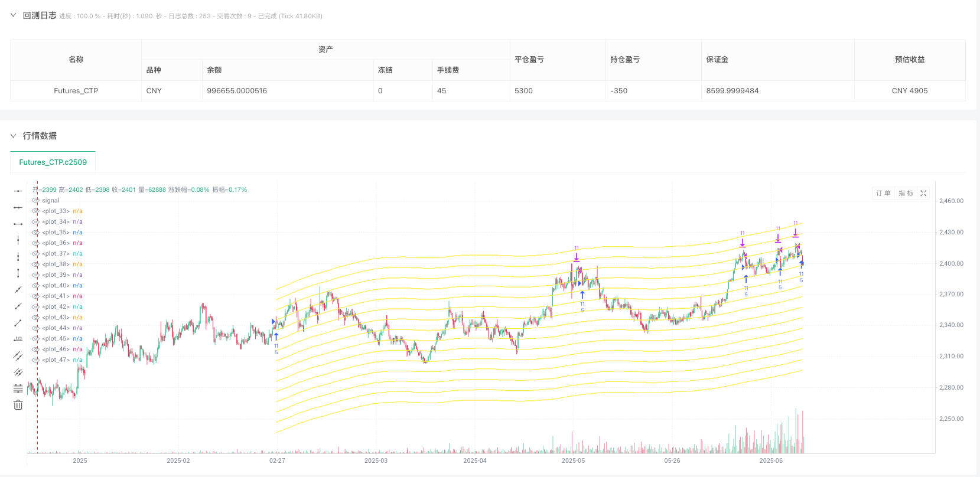The image size is (980, 477).
Task: Click the estimated profit CNY 4905
Action: tap(910, 91)
